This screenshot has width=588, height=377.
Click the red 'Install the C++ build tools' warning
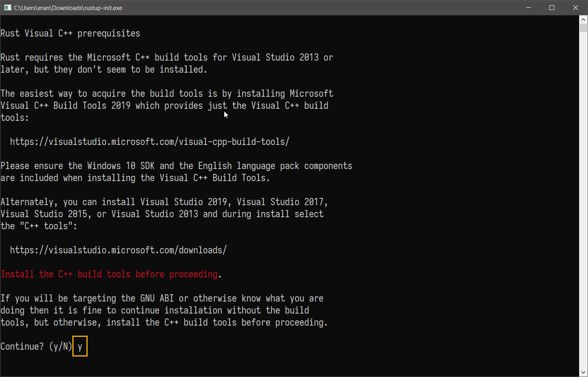tap(109, 274)
